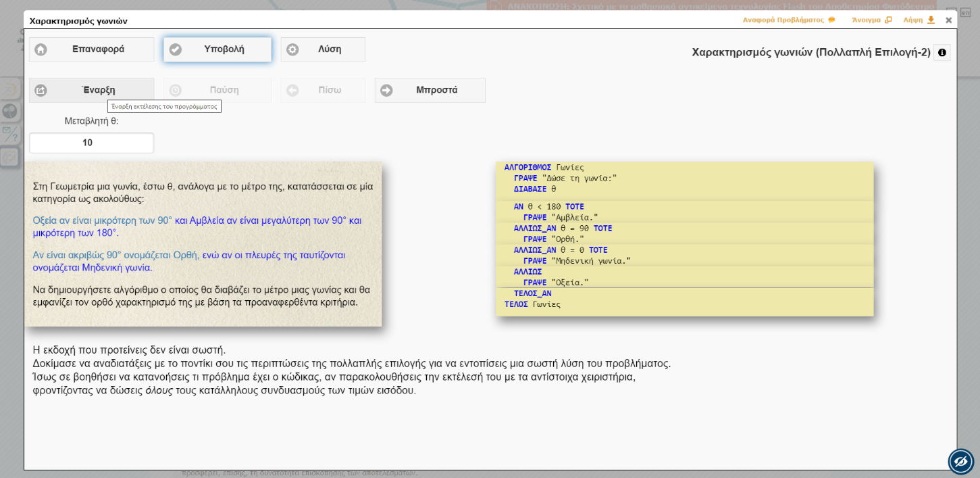Start program execution with Έναρξη
The image size is (980, 478).
point(91,90)
